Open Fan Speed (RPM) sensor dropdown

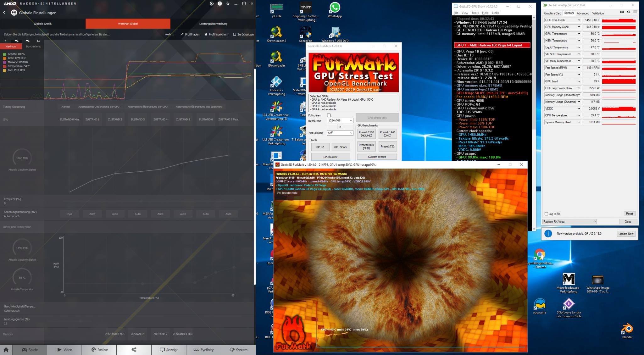[579, 68]
